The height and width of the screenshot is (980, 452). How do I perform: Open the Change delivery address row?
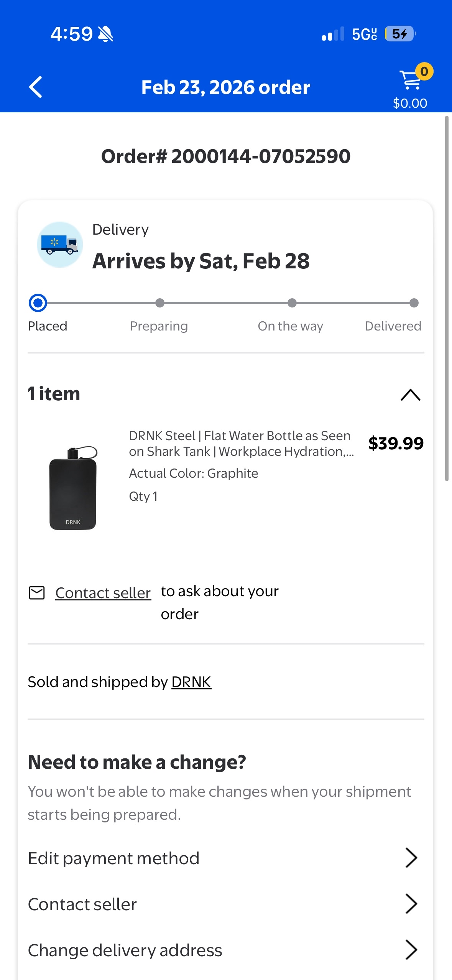222,950
